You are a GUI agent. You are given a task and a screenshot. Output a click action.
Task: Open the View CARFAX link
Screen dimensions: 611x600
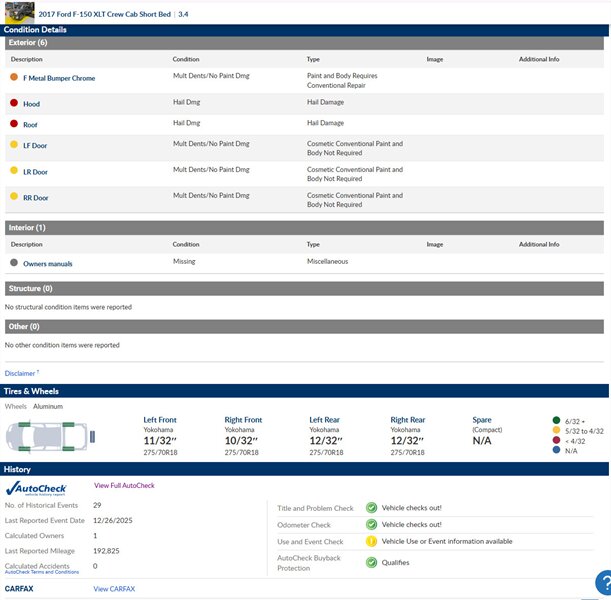click(x=114, y=589)
